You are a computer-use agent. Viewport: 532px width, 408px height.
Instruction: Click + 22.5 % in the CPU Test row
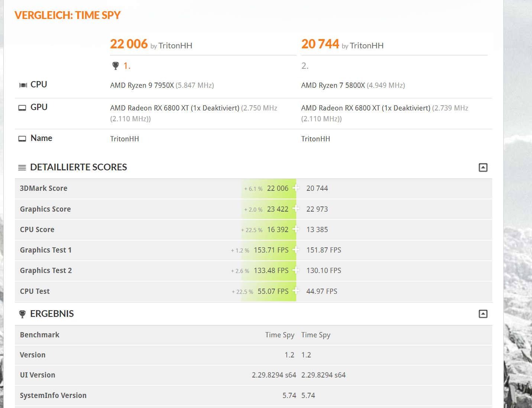[x=243, y=292]
